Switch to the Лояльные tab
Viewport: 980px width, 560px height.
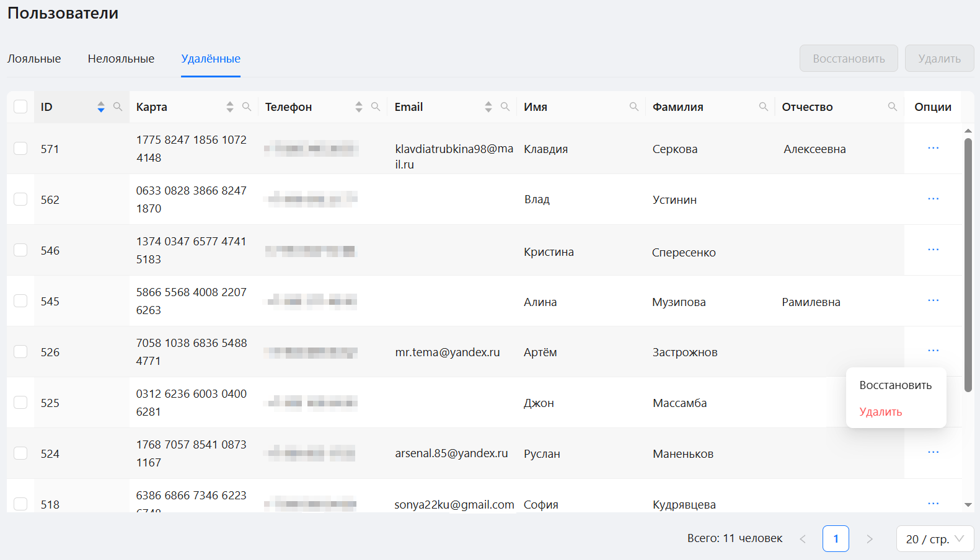click(34, 59)
